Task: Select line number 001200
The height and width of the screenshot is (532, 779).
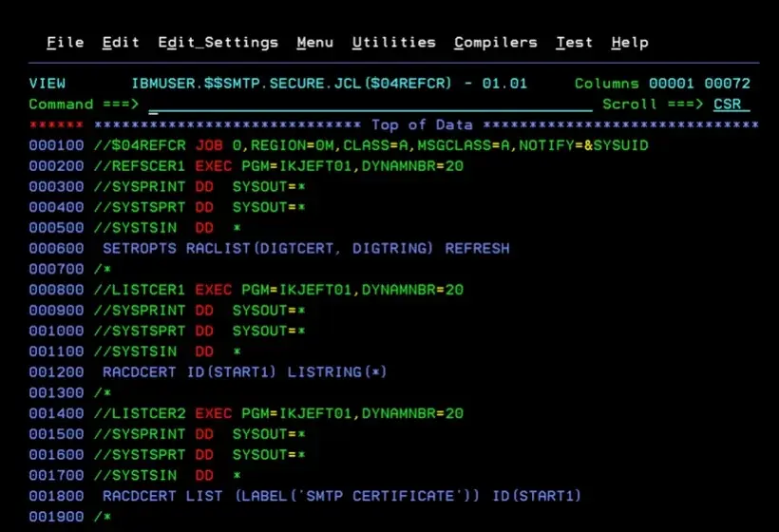Action: [56, 372]
